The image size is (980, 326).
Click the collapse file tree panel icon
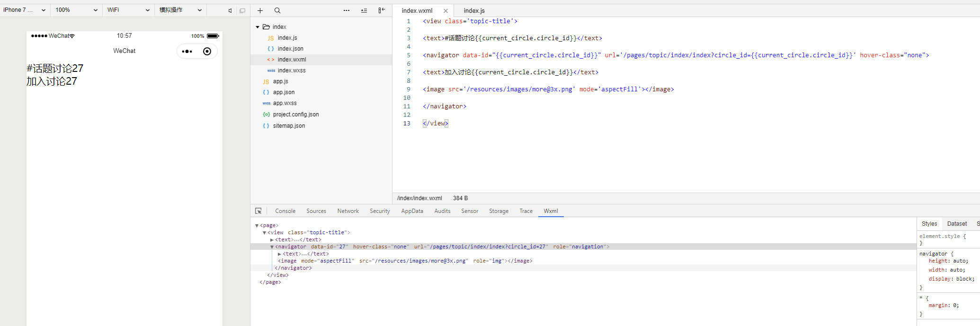(382, 10)
